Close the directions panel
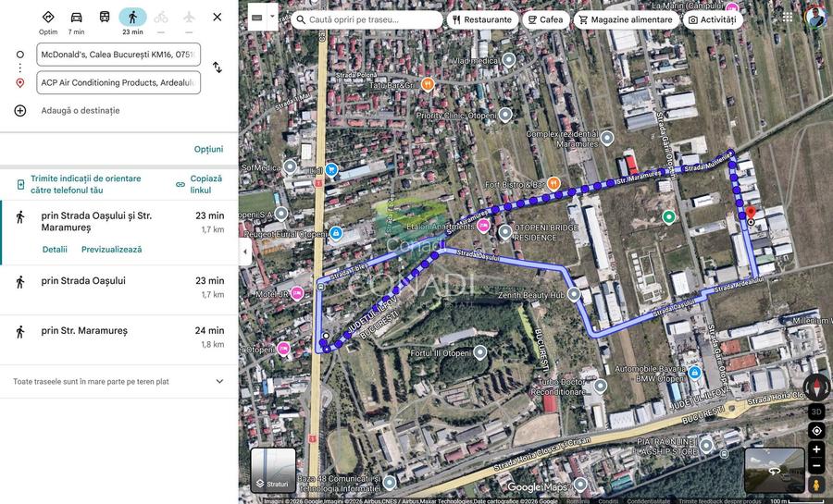The image size is (833, 504). click(218, 17)
